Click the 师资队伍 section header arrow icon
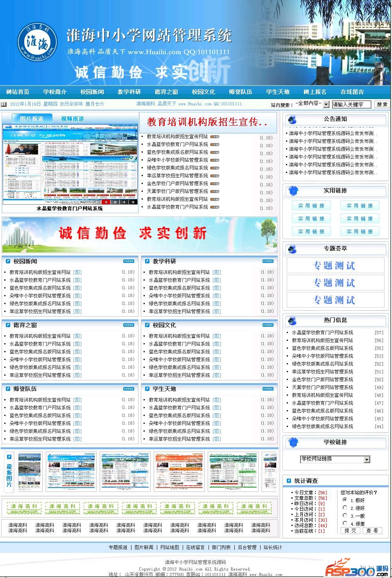 pyautogui.click(x=8, y=389)
